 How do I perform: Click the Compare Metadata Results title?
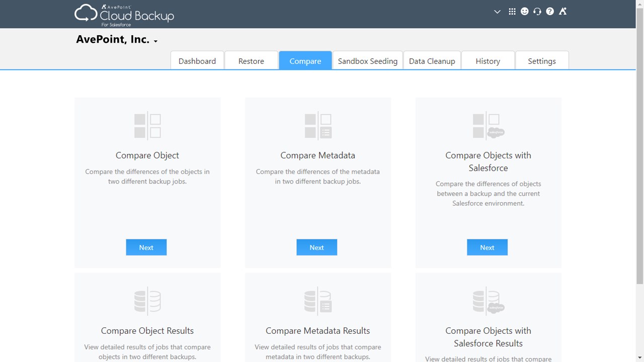click(x=318, y=331)
